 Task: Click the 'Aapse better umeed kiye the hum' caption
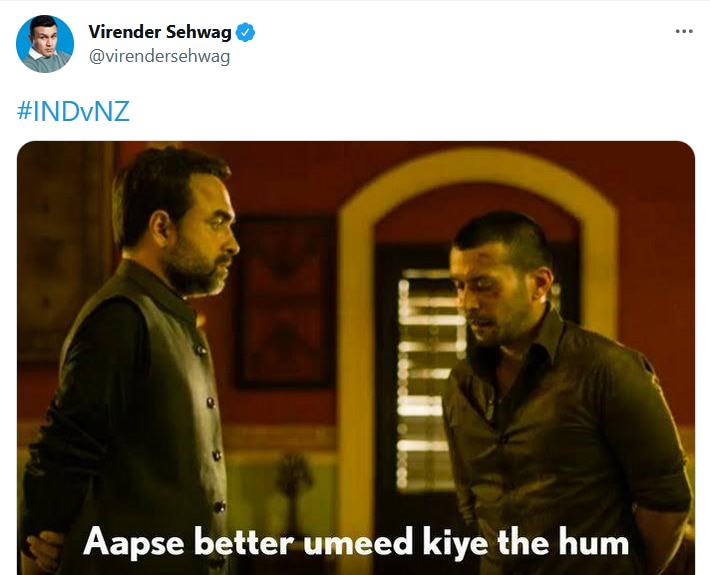356,541
